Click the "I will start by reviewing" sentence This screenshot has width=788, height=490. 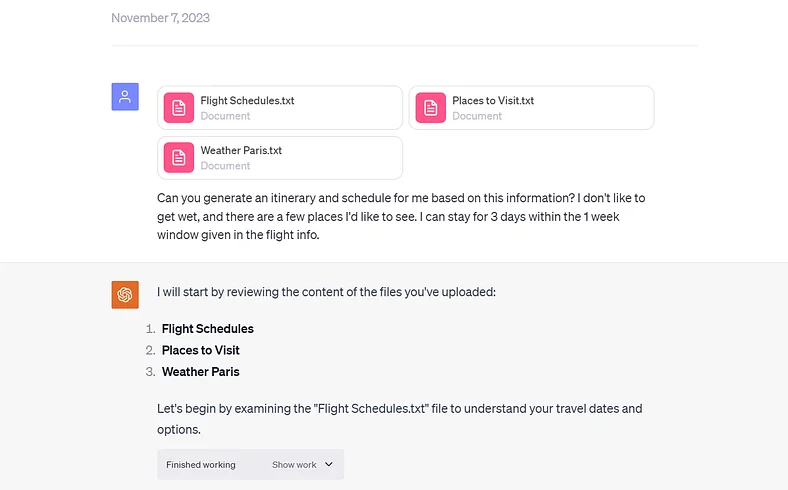[x=326, y=293]
